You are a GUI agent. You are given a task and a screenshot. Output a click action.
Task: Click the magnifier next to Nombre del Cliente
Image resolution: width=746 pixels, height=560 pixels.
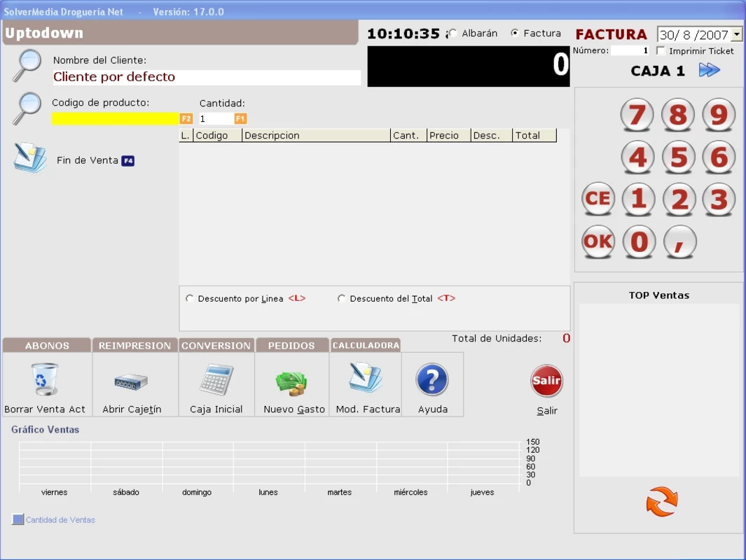click(x=27, y=65)
